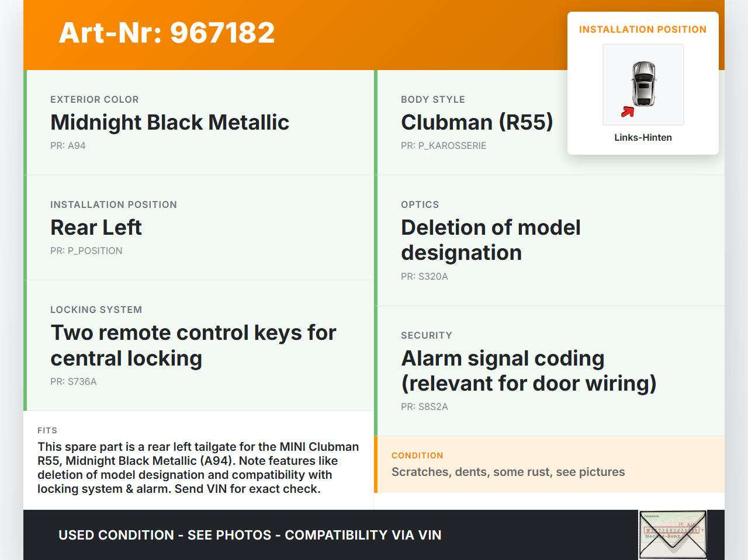
Task: Click the 'USED CONDITION - SEE PHOTOS' footer text
Action: click(250, 535)
